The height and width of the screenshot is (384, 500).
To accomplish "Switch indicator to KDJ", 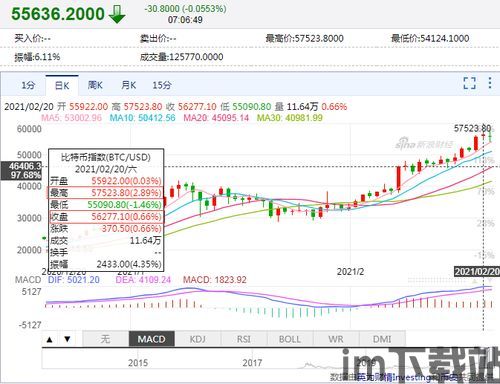I will tap(198, 339).
